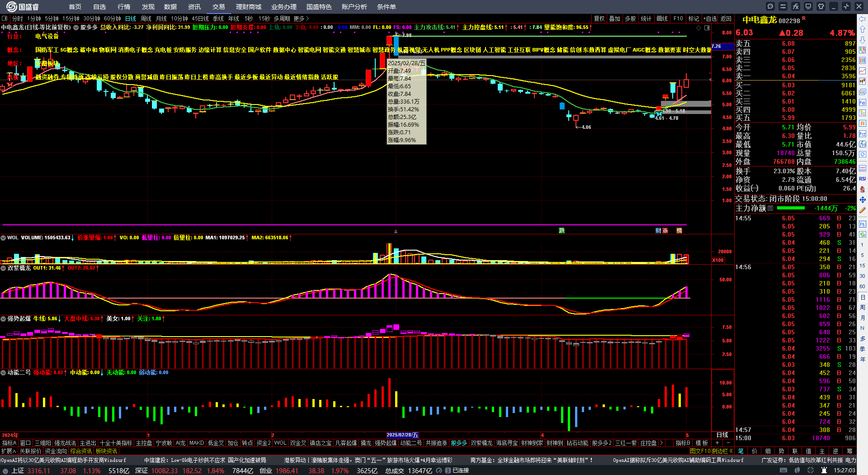Click the RSI indicator sidebar icon

863,179
